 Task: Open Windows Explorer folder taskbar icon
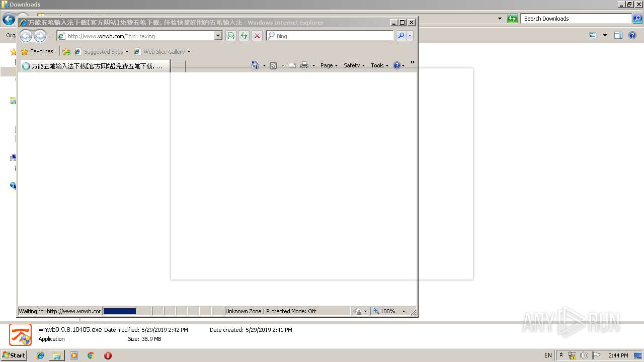coord(57,355)
